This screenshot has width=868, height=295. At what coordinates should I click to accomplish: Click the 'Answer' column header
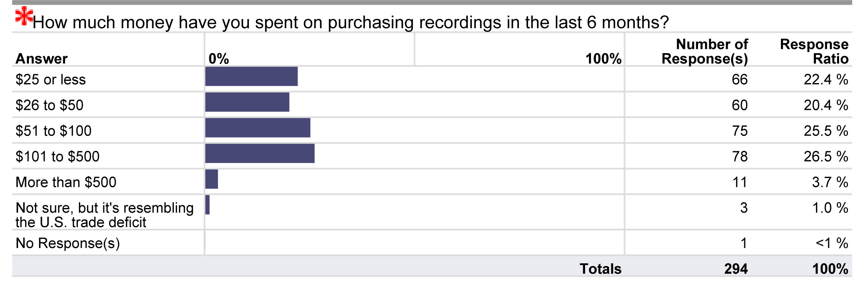(42, 59)
